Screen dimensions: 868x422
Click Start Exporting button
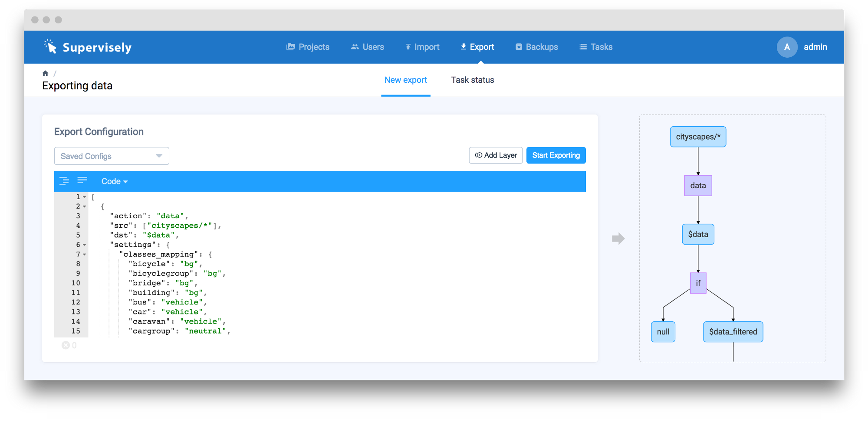coord(556,155)
